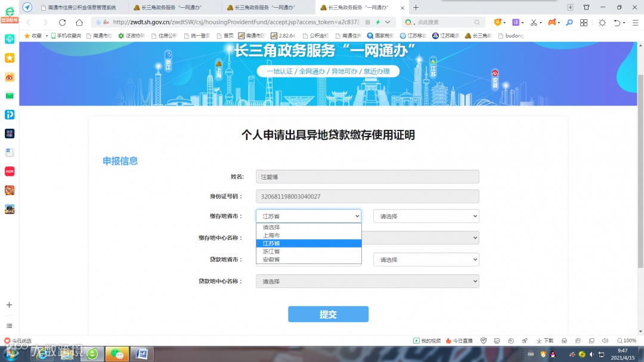Open the 缴存地省市 city dropdown
This screenshot has height=362, width=644.
tap(426, 216)
